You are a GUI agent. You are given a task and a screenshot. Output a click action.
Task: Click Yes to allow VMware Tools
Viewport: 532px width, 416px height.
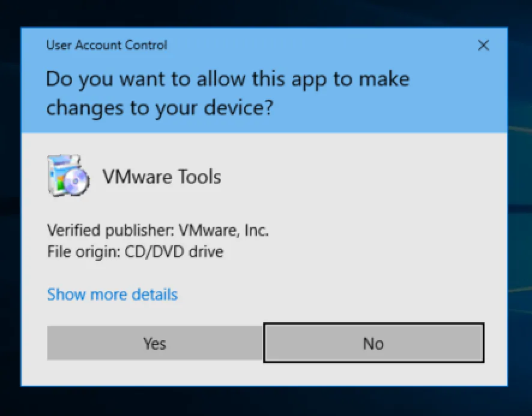point(155,343)
